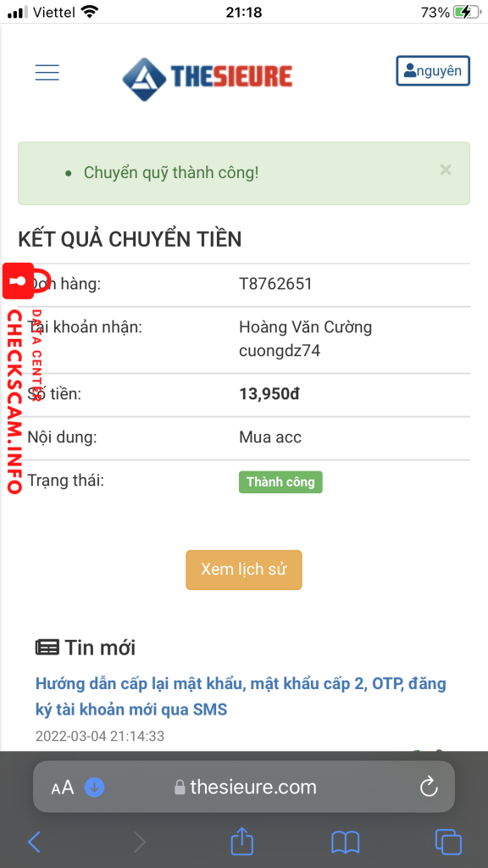Viewport: 488px width, 868px height.
Task: Tap the Safari AA reader settings
Action: (63, 787)
